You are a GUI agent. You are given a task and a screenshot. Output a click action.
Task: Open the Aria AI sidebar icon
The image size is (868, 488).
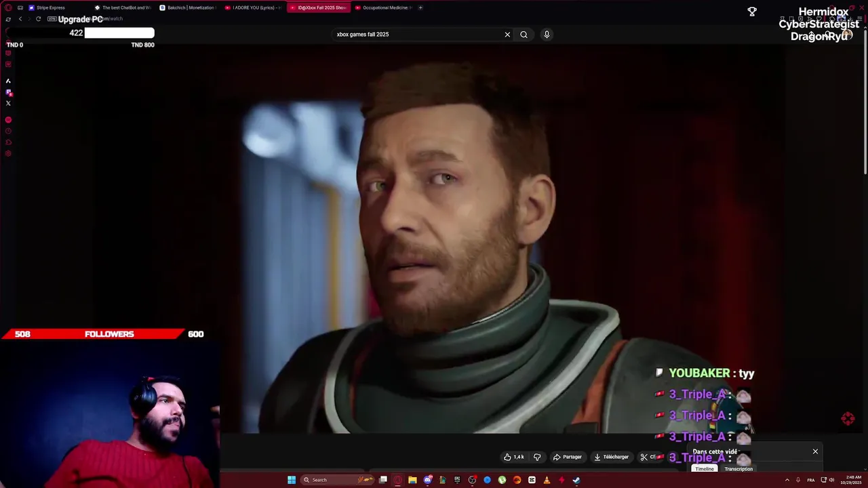pyautogui.click(x=8, y=81)
